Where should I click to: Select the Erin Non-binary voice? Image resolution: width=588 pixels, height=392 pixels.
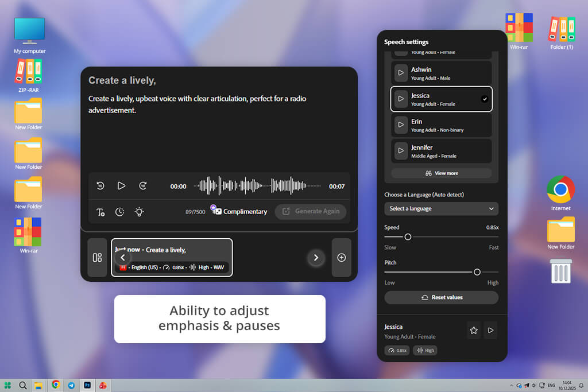pos(442,125)
